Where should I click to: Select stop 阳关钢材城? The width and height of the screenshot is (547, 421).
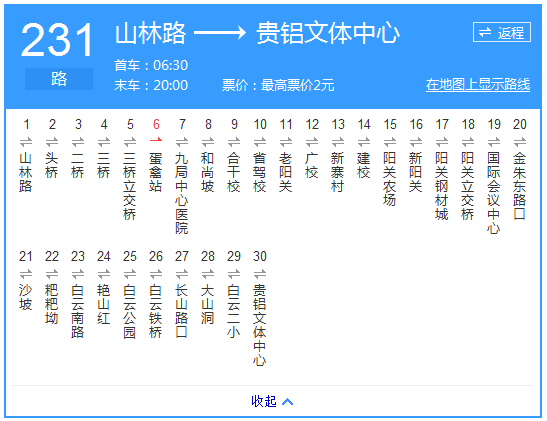pos(442,186)
